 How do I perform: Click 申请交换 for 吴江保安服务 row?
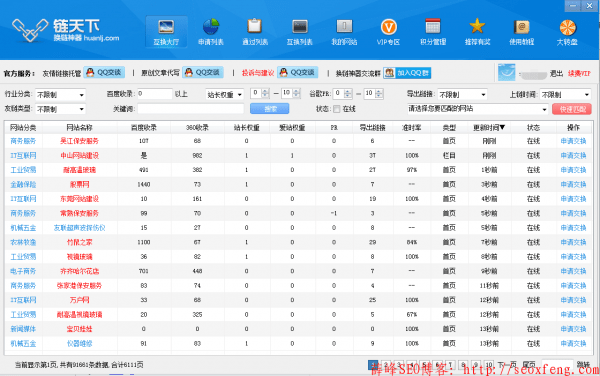click(x=573, y=141)
